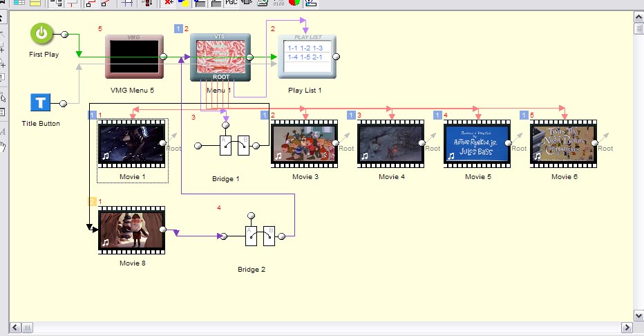Click the blue VTS badge above Menu 1
The image size is (644, 336).
(178, 29)
